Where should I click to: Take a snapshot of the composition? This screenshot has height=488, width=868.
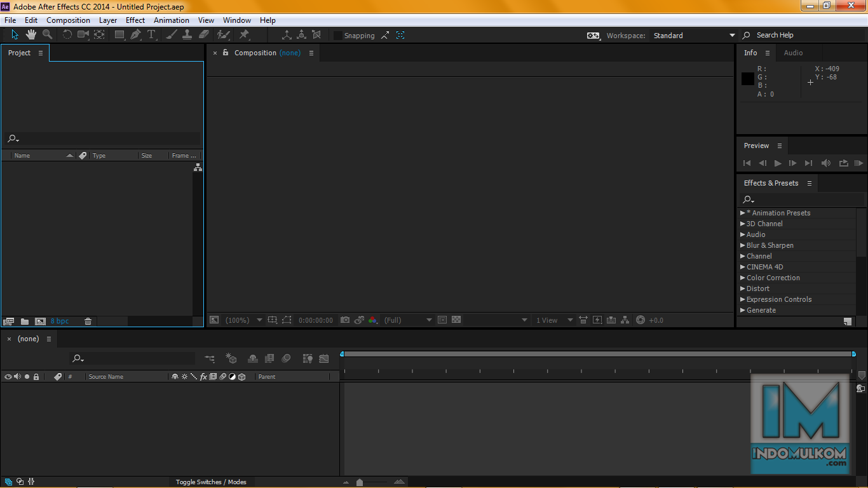pyautogui.click(x=345, y=320)
